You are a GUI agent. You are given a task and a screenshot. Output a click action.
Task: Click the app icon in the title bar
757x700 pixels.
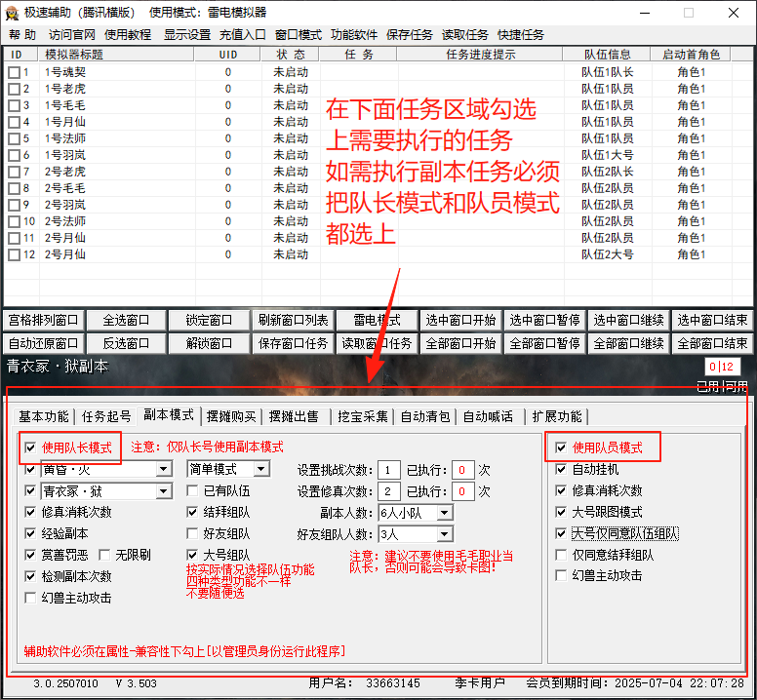point(12,13)
